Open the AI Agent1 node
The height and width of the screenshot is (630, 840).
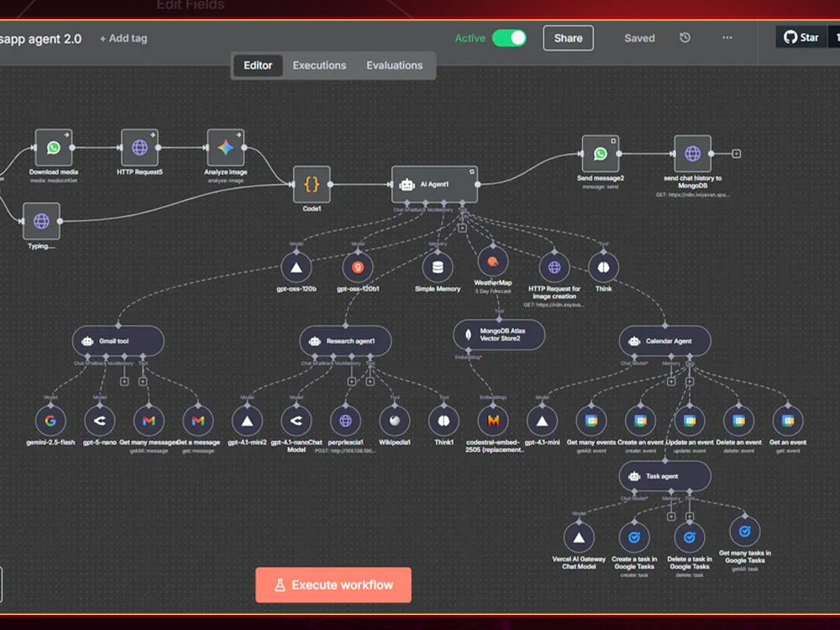(x=434, y=184)
